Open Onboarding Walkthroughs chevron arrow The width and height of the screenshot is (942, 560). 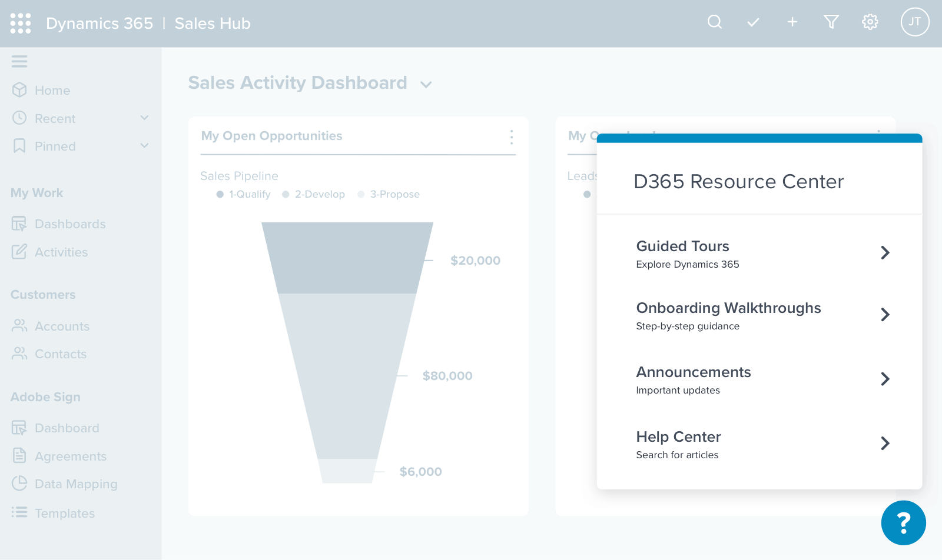885,315
